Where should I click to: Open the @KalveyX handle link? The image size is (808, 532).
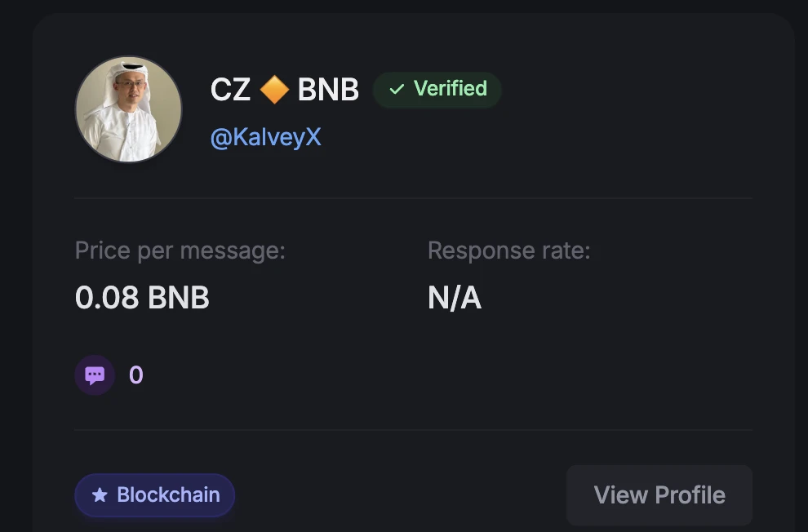(x=265, y=137)
